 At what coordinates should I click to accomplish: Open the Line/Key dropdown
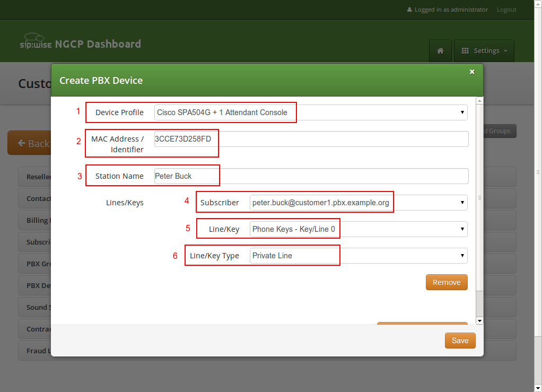point(359,229)
